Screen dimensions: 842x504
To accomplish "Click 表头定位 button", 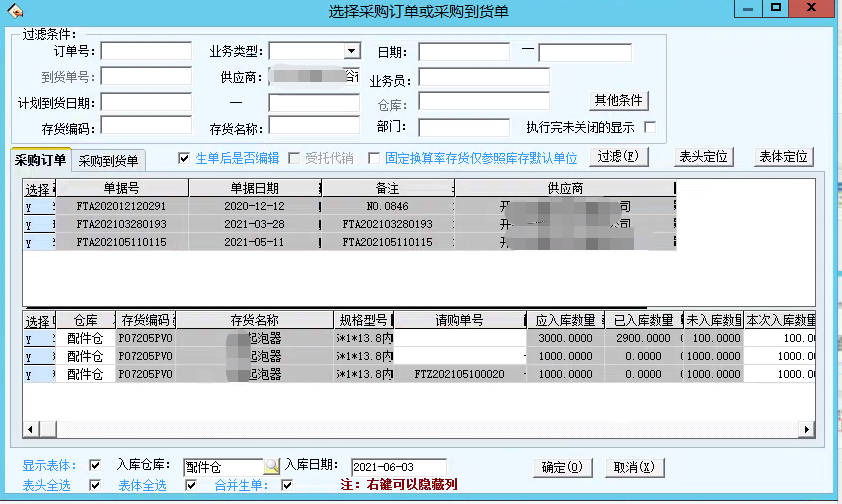I will tap(703, 157).
